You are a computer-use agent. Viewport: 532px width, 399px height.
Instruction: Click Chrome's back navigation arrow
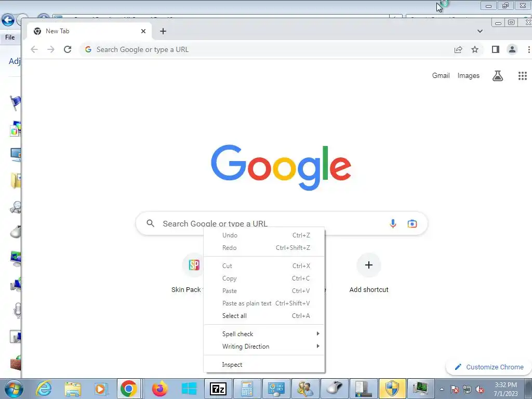(x=34, y=49)
